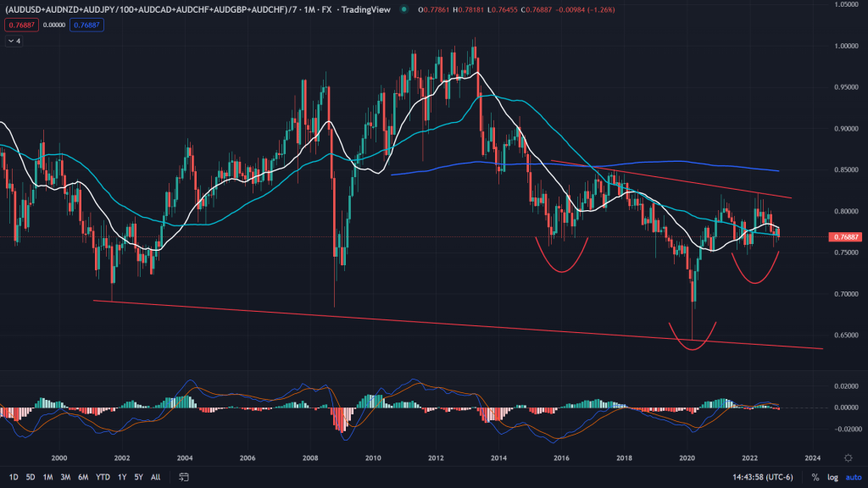Select the 6M time range

click(83, 477)
